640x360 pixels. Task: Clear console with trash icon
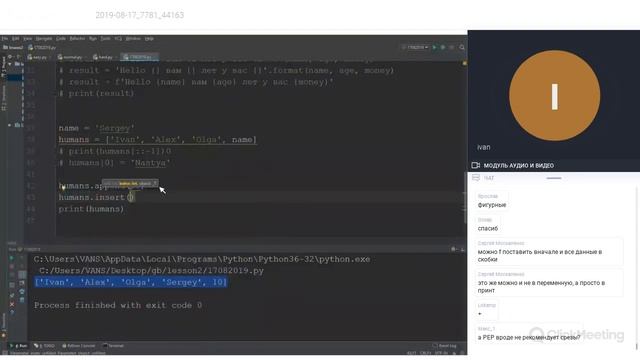[x=22, y=300]
